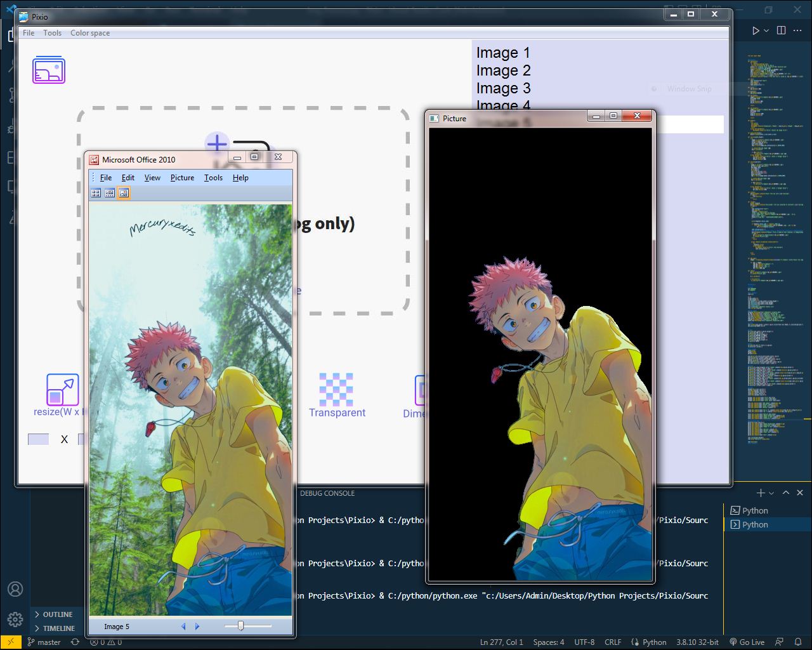The width and height of the screenshot is (812, 650).
Task: Open the Run Python File dropdown arrow
Action: coord(766,30)
